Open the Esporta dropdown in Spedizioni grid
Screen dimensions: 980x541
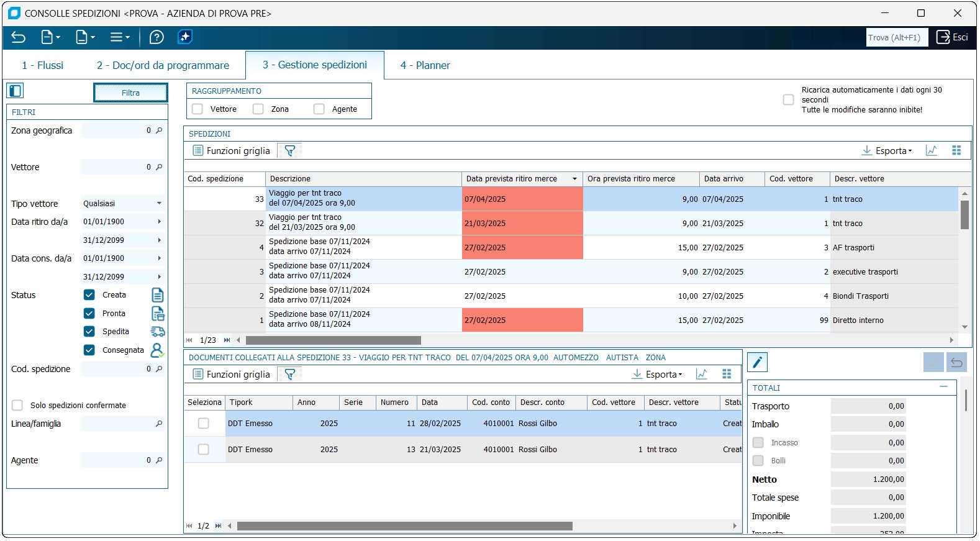click(x=887, y=151)
